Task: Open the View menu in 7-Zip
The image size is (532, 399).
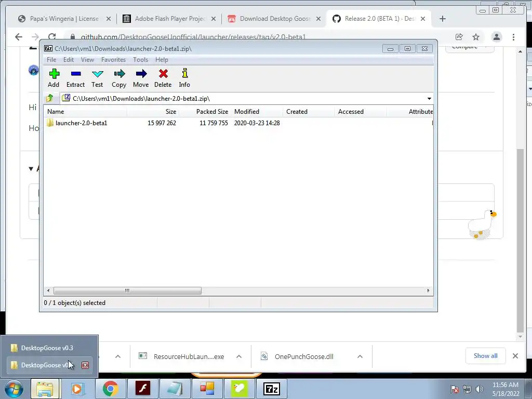Action: point(87,60)
